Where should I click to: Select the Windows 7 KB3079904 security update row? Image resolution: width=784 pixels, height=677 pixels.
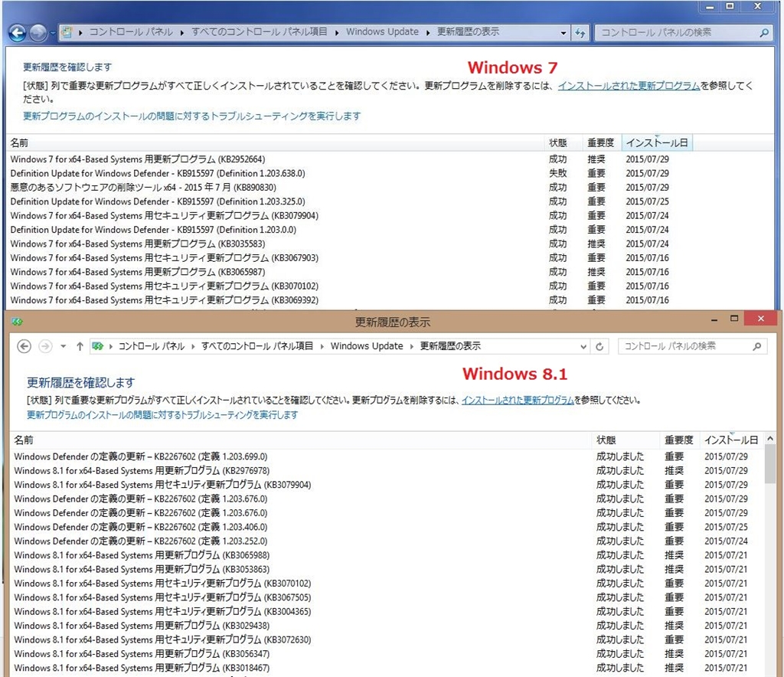click(340, 215)
